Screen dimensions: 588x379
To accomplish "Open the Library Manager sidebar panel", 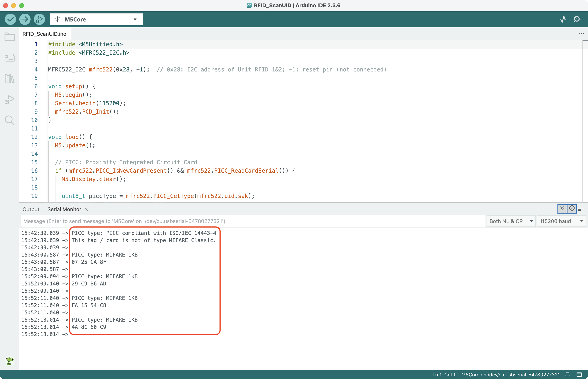I will tap(10, 78).
